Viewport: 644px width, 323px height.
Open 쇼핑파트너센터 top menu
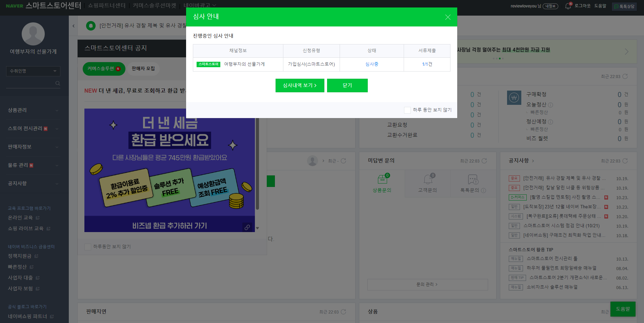[x=107, y=5]
